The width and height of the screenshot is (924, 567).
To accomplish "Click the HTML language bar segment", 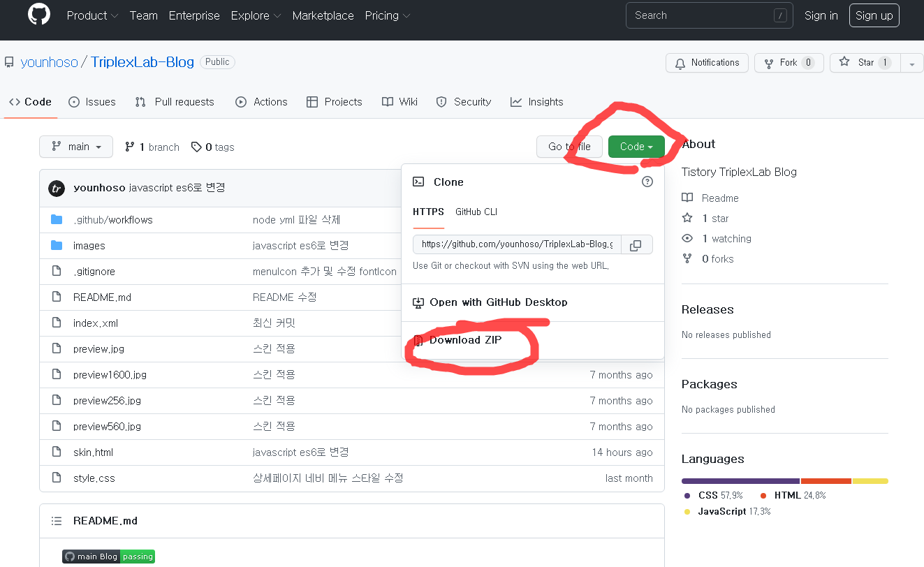I will 826,481.
